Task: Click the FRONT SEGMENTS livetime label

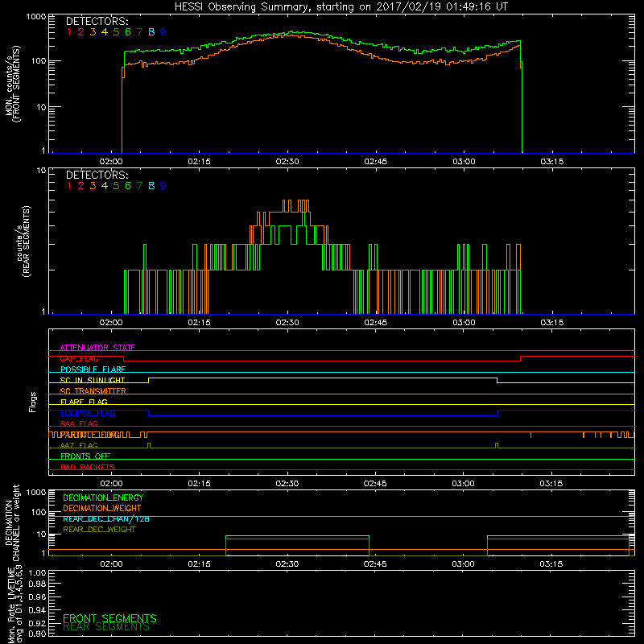Action: point(109,618)
